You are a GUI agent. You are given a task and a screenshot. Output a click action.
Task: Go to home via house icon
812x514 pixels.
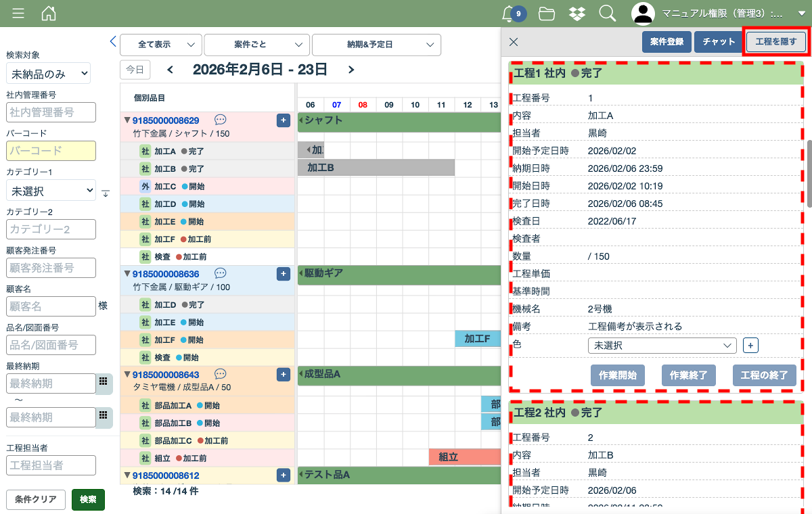[49, 14]
